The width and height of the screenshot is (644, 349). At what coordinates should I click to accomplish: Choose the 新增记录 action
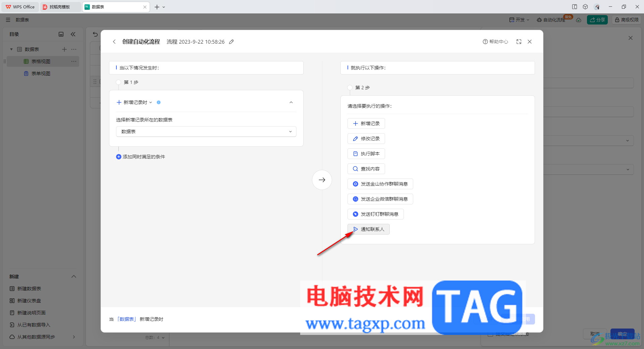coord(366,123)
